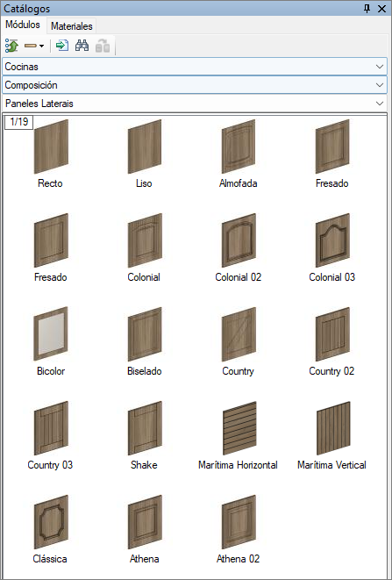Viewport: 392px width, 580px height.
Task: Click the Bicolor label text
Action: coord(51,371)
